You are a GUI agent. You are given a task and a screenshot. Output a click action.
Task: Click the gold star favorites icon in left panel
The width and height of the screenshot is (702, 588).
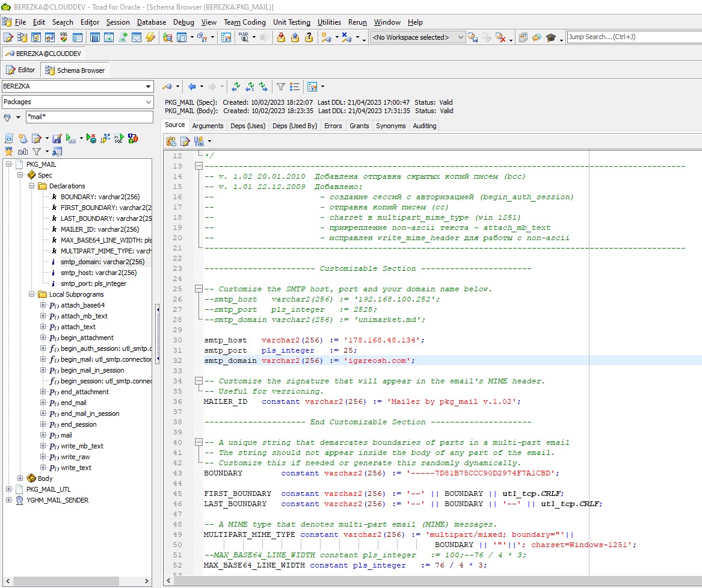point(8,152)
